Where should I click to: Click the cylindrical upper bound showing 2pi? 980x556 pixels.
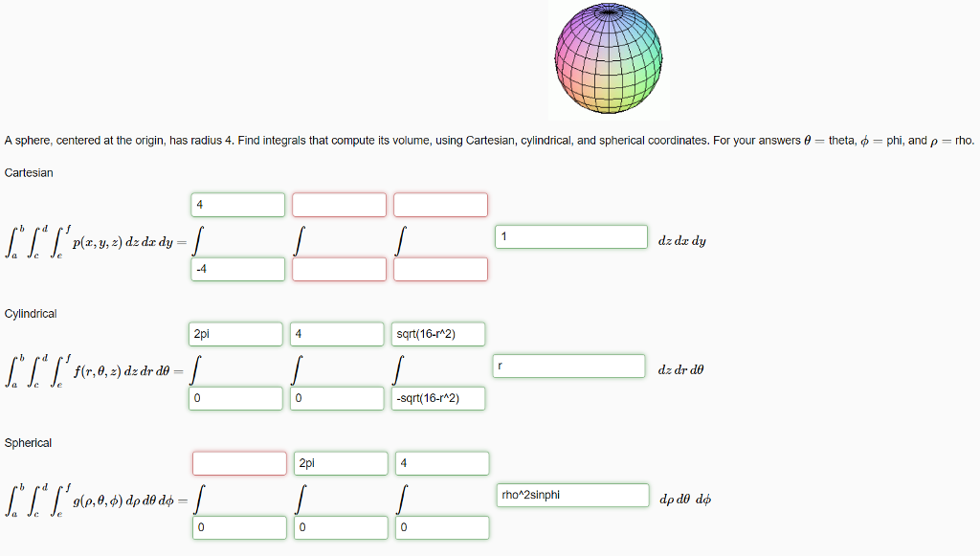click(x=236, y=334)
